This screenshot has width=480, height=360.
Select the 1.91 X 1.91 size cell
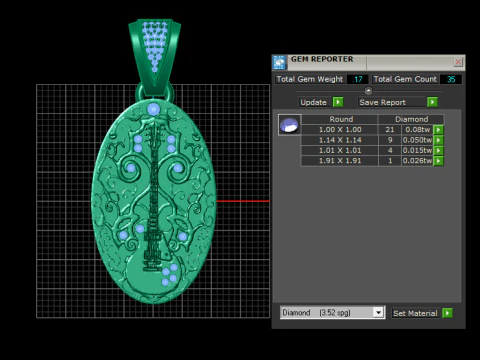click(x=340, y=161)
